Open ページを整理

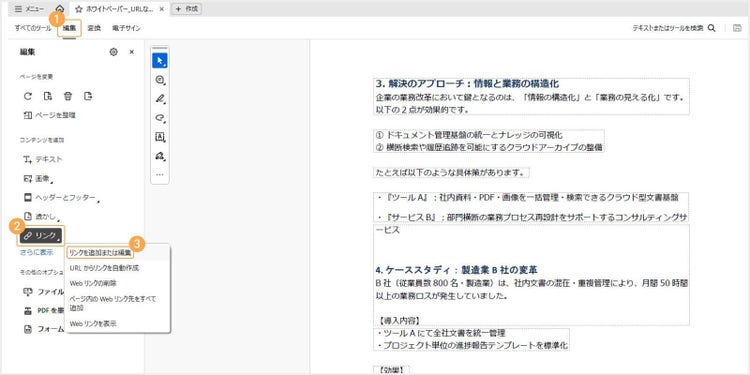50,115
